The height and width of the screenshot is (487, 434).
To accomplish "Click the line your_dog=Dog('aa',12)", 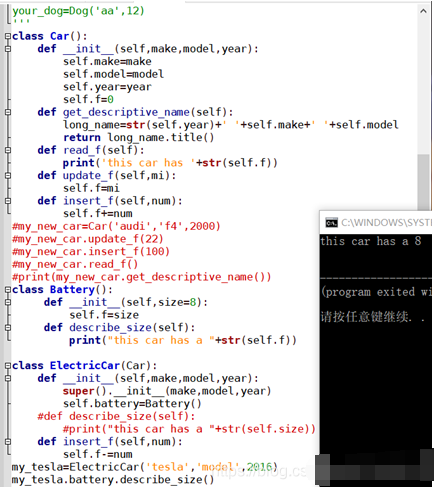I will coord(78,11).
